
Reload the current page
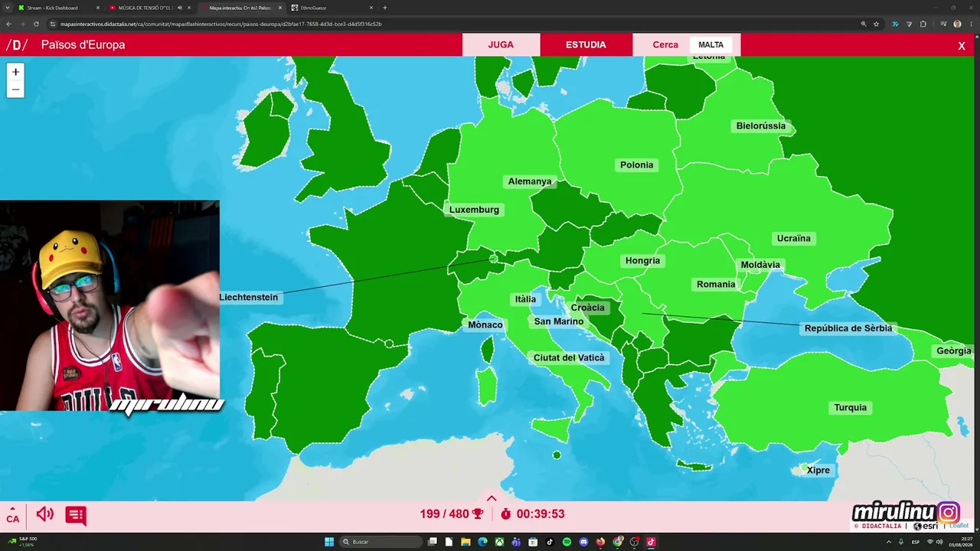(x=36, y=24)
